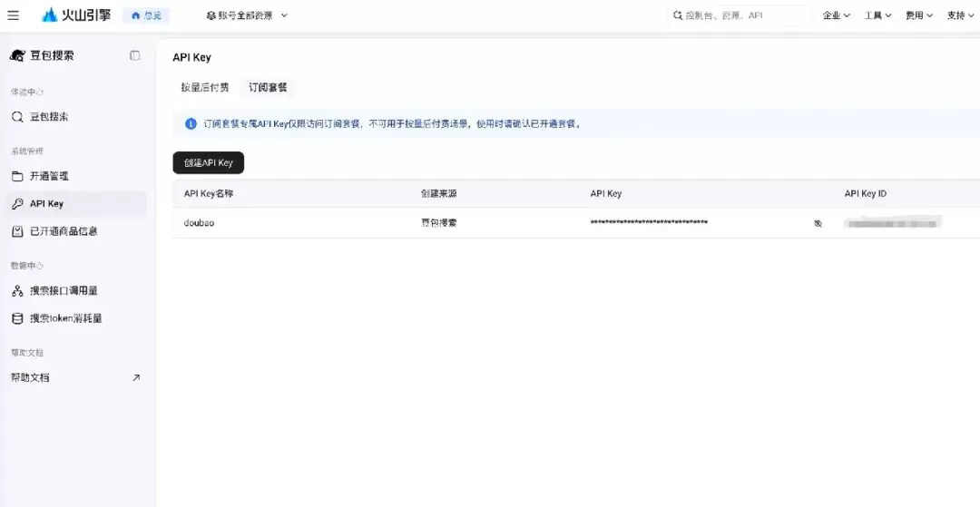Open the 工具 dropdown menu
Image resolution: width=980 pixels, height=507 pixels.
click(x=877, y=15)
